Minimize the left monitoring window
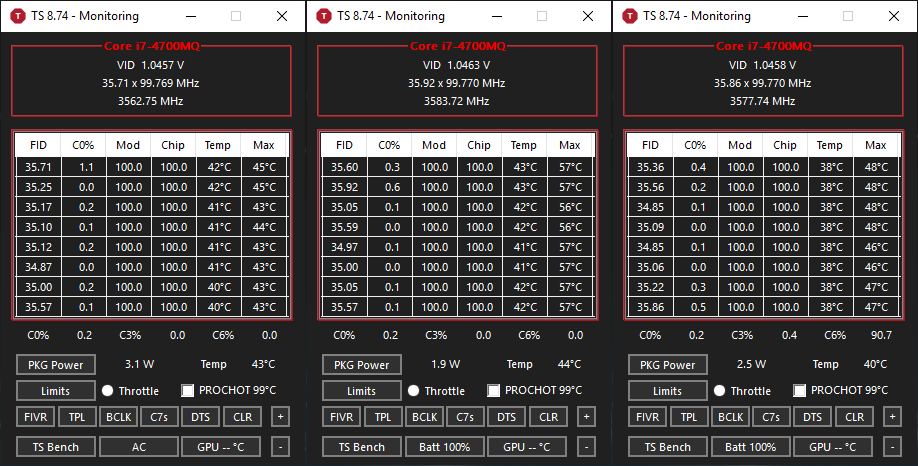 191,16
